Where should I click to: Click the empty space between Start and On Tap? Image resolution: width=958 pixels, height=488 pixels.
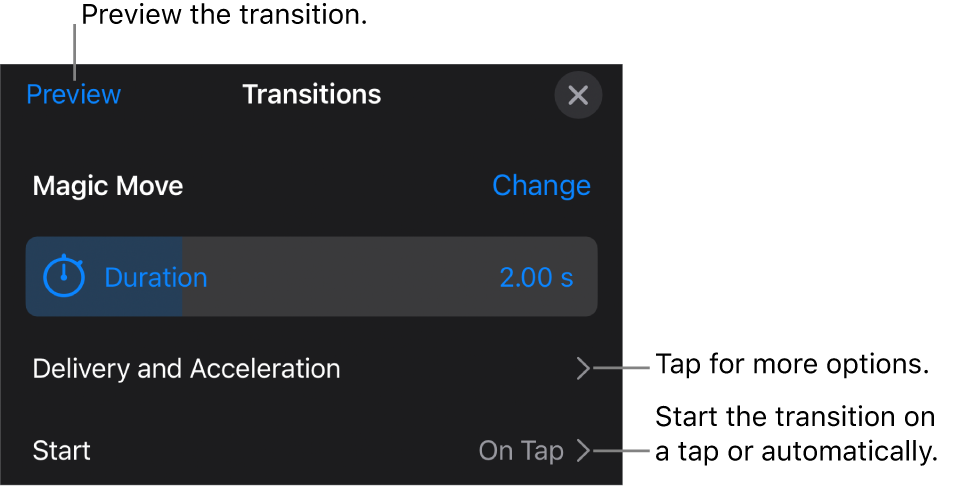[280, 451]
